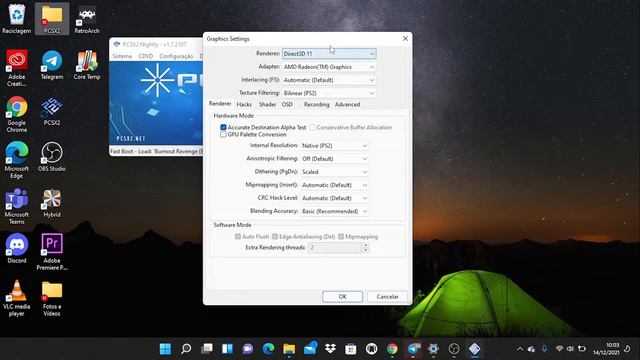
Task: Switch to the Hacks tab
Action: point(244,104)
